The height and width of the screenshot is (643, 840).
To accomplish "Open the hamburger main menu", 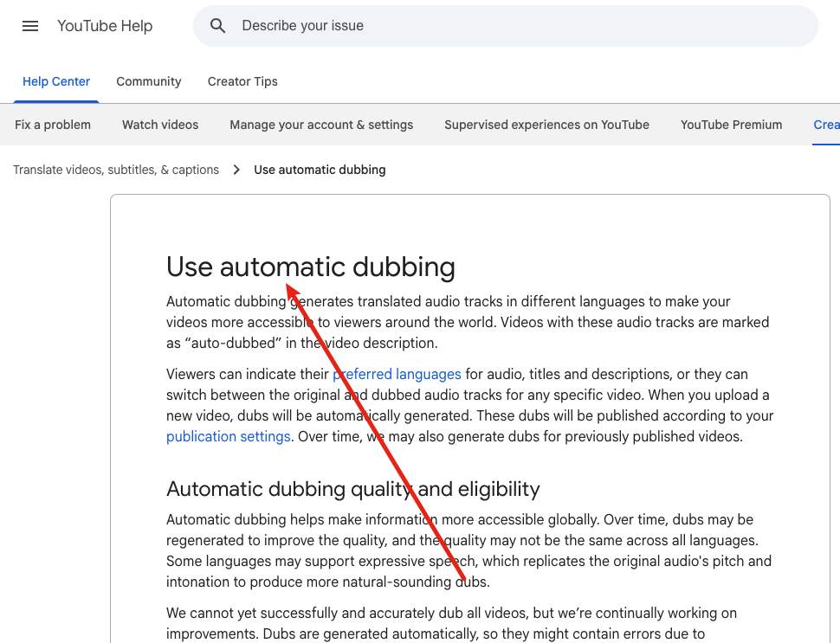I will pos(30,26).
